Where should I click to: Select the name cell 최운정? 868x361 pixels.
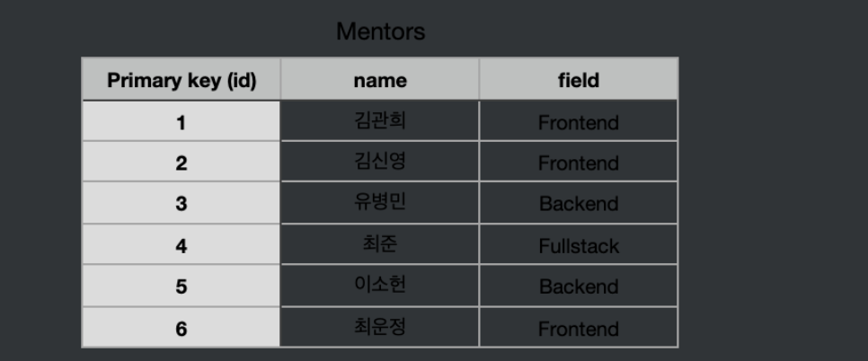pos(380,327)
